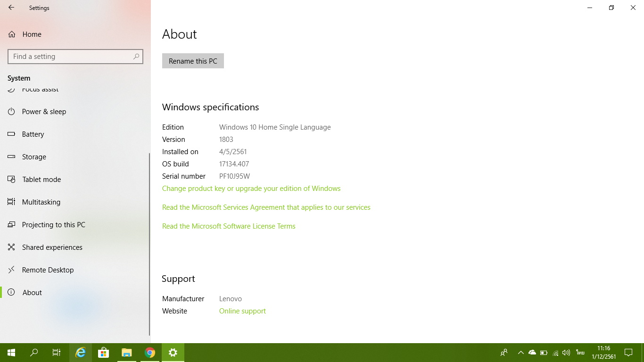Launch Internet Explorer from the taskbar
This screenshot has width=644, height=362.
pos(81,353)
